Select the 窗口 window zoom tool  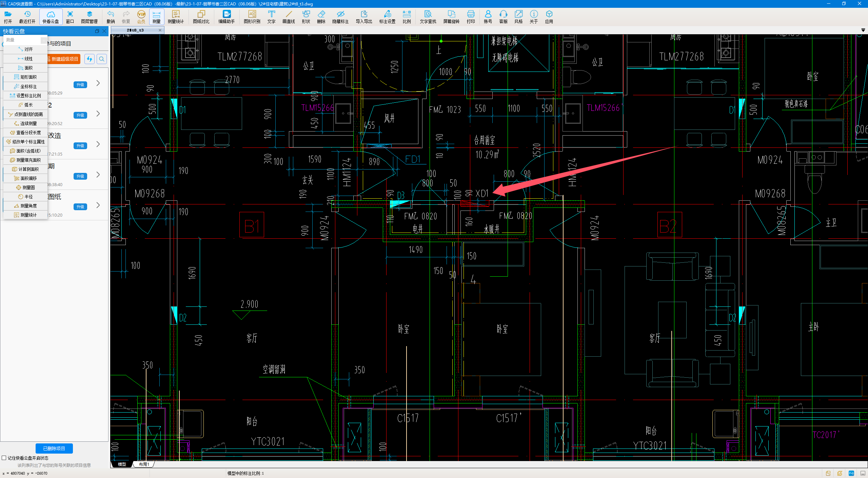coord(70,17)
